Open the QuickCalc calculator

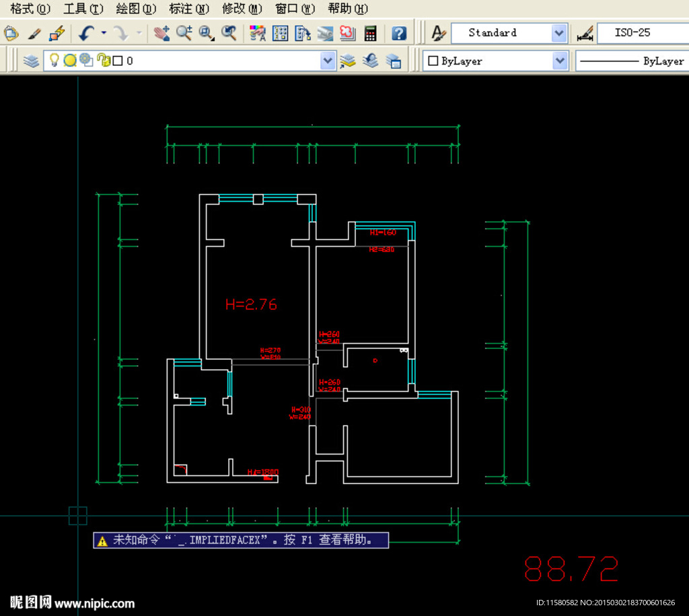pyautogui.click(x=370, y=33)
